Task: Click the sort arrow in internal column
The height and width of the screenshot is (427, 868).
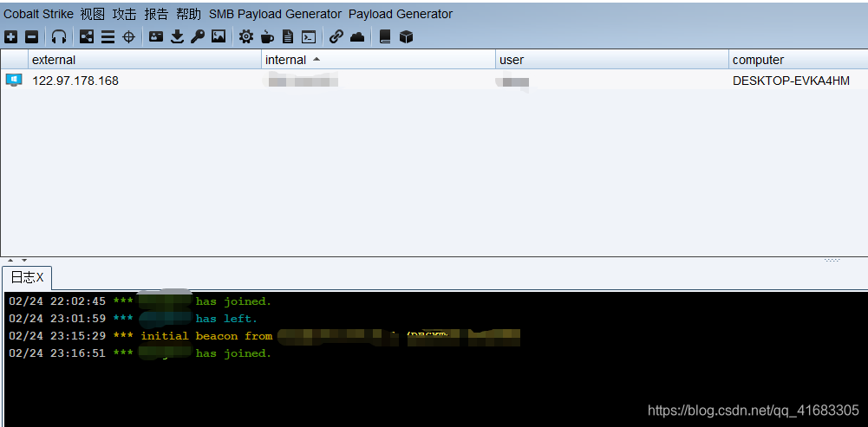Action: click(x=317, y=59)
